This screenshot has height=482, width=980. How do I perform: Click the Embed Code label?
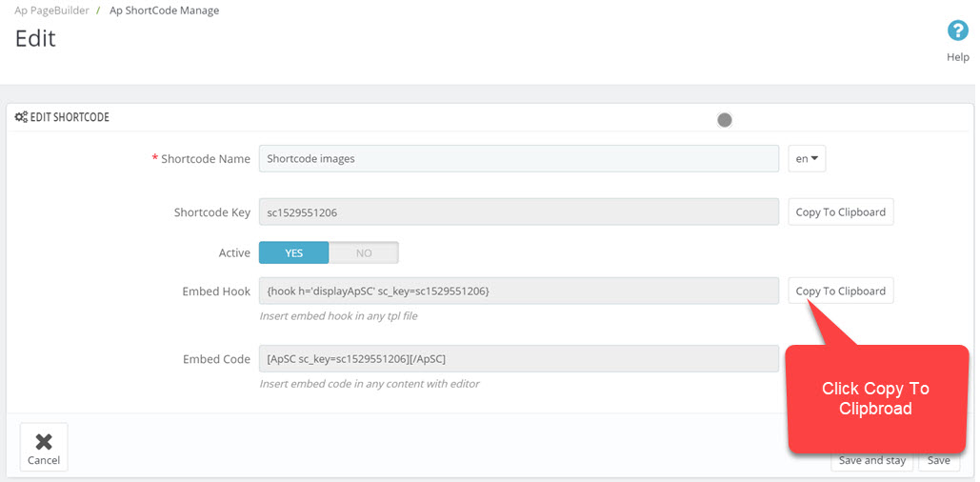tap(216, 359)
